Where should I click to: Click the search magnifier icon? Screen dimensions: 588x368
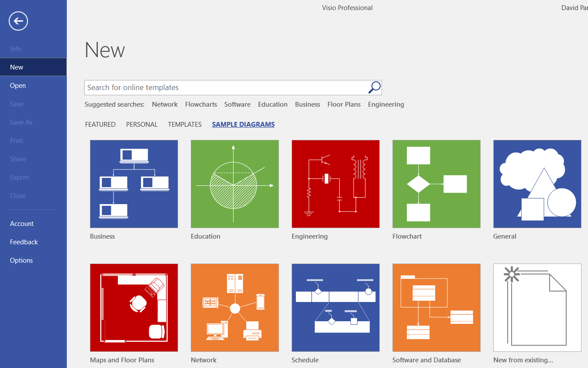375,87
